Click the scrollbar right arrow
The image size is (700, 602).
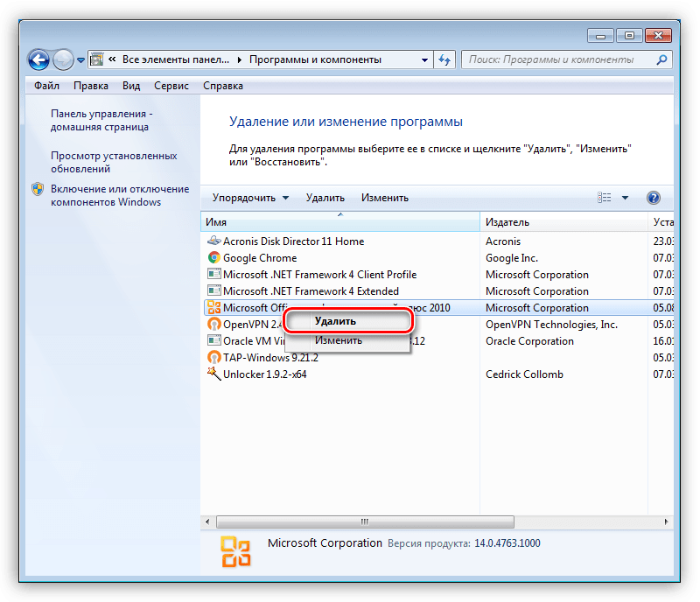[666, 521]
